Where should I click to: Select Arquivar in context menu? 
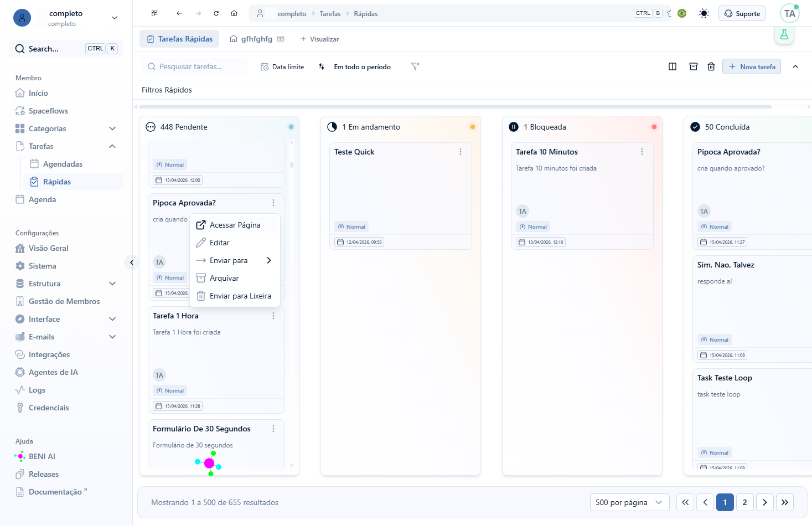coord(235,278)
